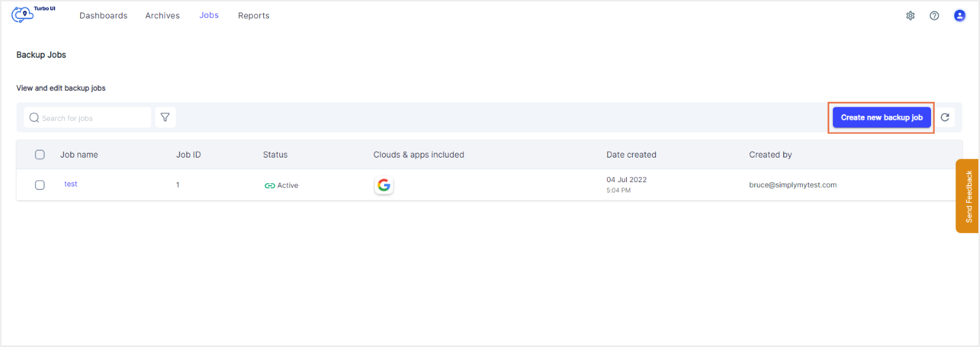Select the Jobs tab
Screen dimensions: 980x347
[x=209, y=15]
